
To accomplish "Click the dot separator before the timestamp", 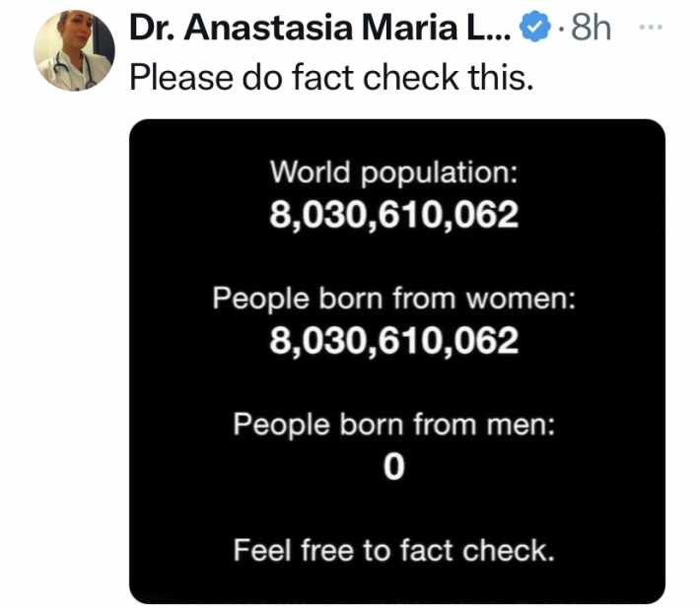I will (560, 31).
